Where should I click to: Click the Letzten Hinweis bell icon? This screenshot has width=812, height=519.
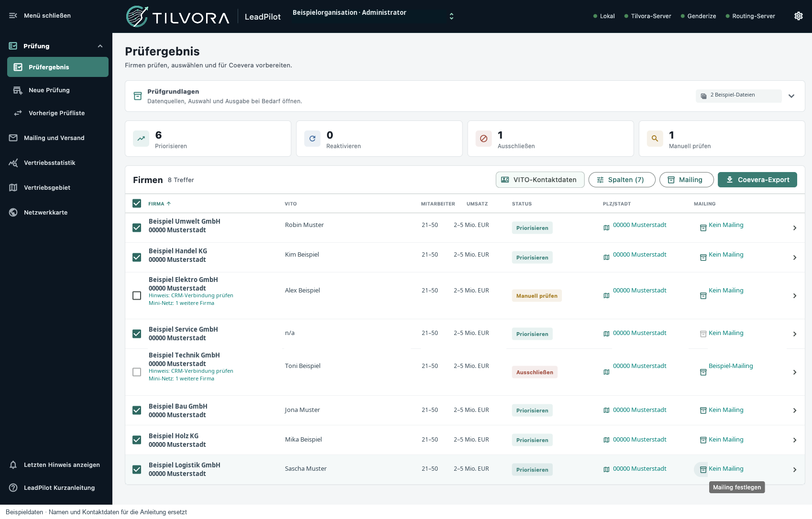coord(13,465)
